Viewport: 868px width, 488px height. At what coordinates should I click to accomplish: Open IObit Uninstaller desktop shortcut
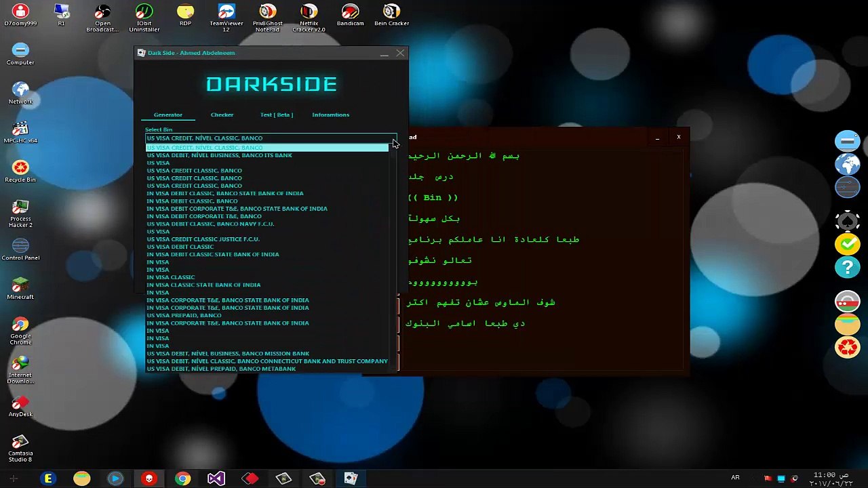[x=144, y=18]
